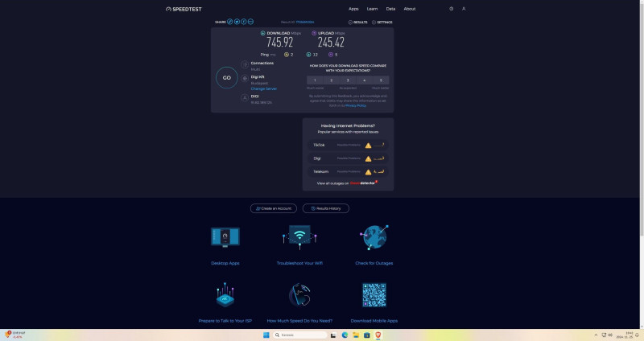Open the Settings tab
Screen dimensions: 644x341
[x=382, y=23]
